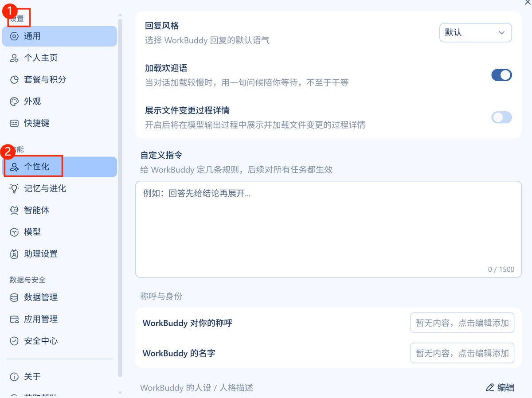Click the 自定义指令 heading

point(161,155)
